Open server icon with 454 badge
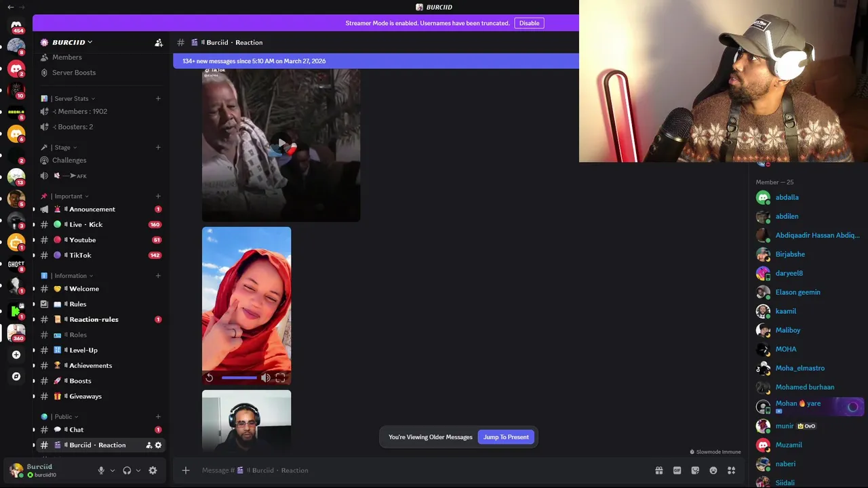The image size is (868, 488). click(16, 25)
